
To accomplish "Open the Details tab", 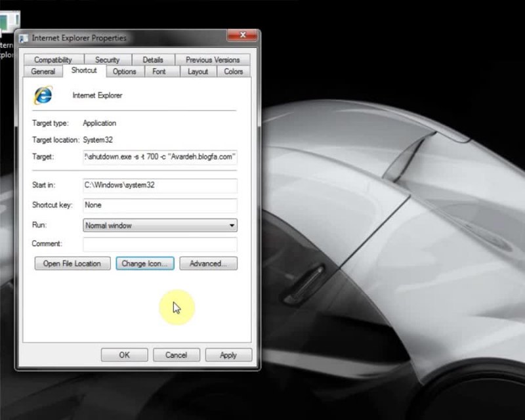I will click(x=153, y=60).
